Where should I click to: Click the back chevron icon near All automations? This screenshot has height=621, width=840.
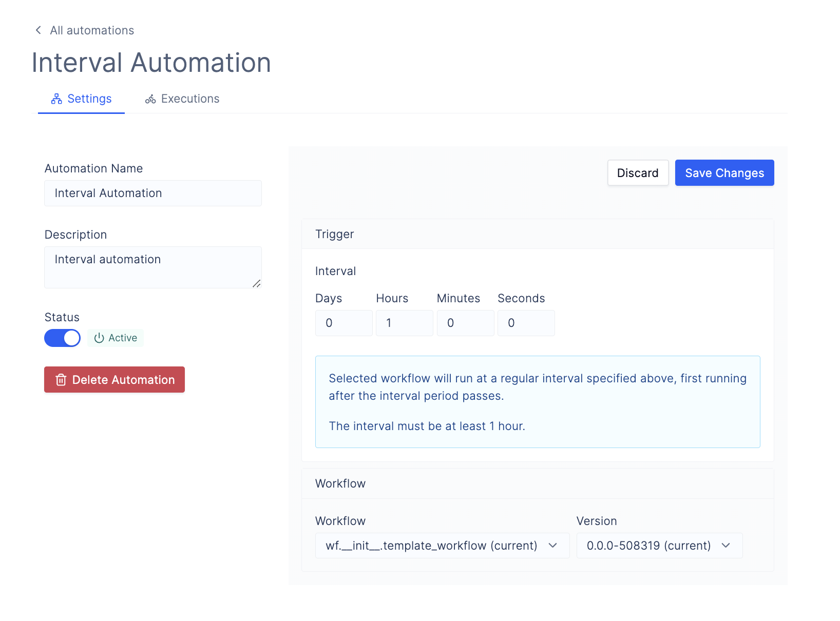tap(38, 30)
